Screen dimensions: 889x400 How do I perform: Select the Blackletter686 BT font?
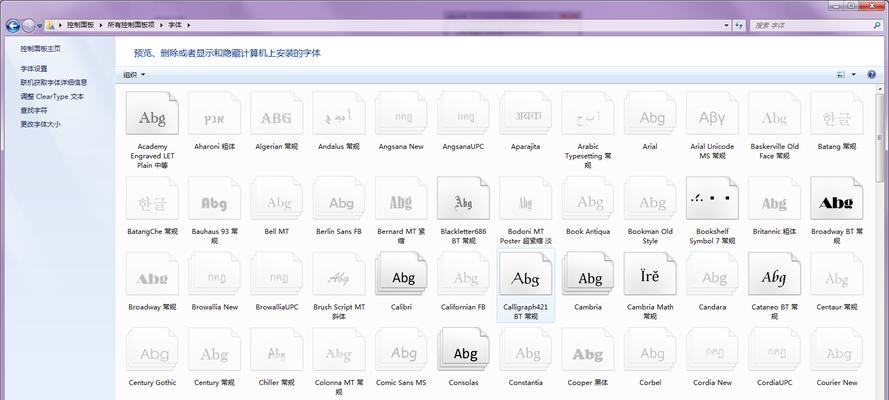pos(463,198)
